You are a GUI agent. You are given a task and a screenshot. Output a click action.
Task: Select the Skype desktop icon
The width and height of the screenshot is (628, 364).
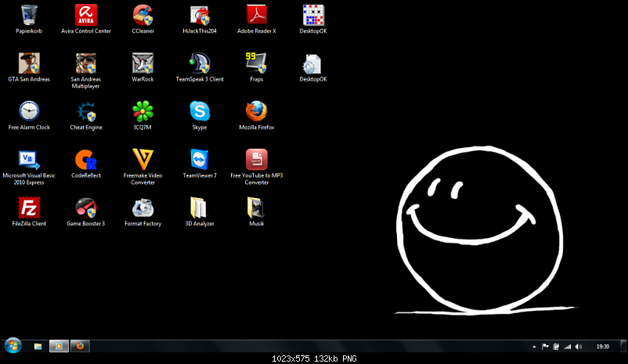pos(200,111)
